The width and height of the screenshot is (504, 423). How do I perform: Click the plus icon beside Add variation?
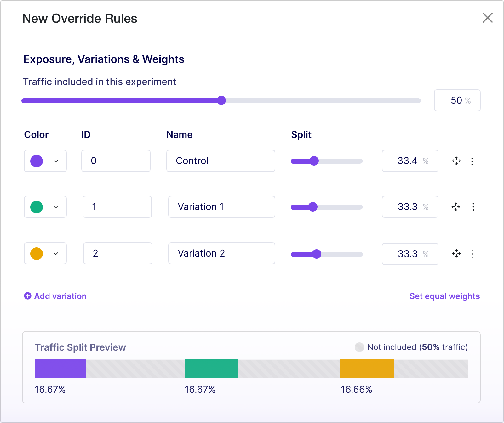(27, 296)
